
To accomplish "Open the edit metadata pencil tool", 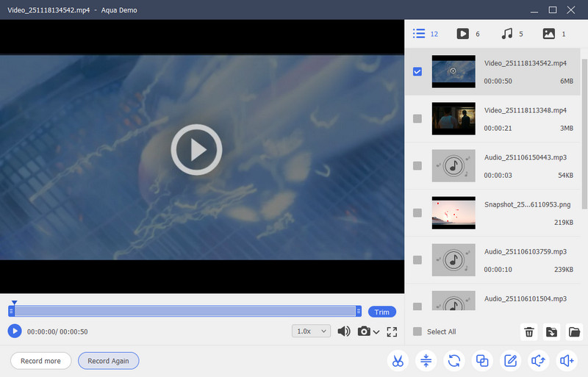I will (510, 361).
